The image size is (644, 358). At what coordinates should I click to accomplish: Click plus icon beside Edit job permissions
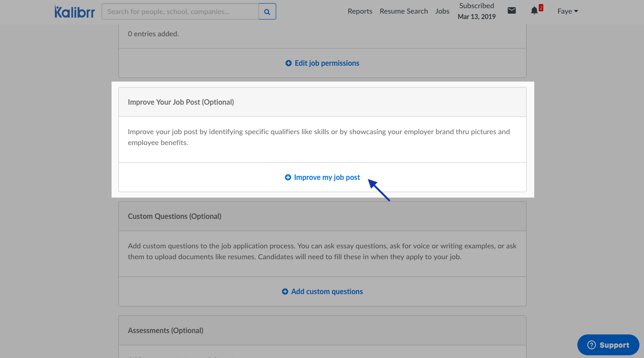288,63
